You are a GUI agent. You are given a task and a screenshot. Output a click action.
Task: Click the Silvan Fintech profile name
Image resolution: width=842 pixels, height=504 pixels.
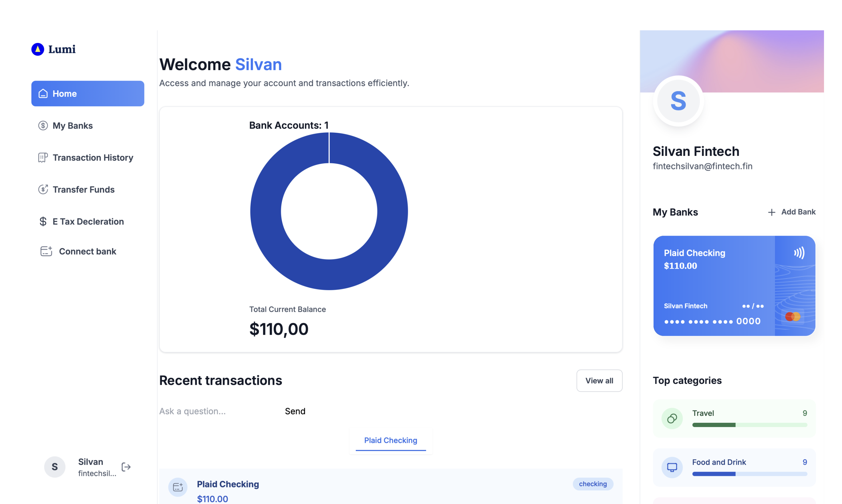tap(696, 152)
